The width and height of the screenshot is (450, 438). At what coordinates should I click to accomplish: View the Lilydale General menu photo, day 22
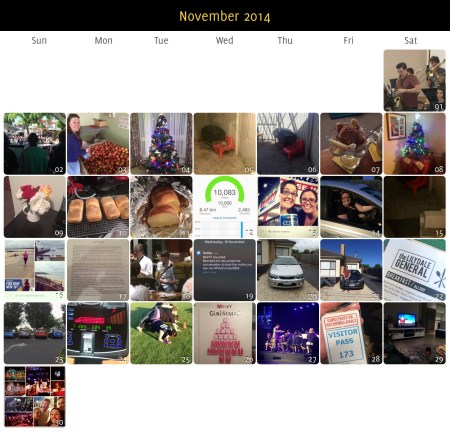click(x=414, y=270)
